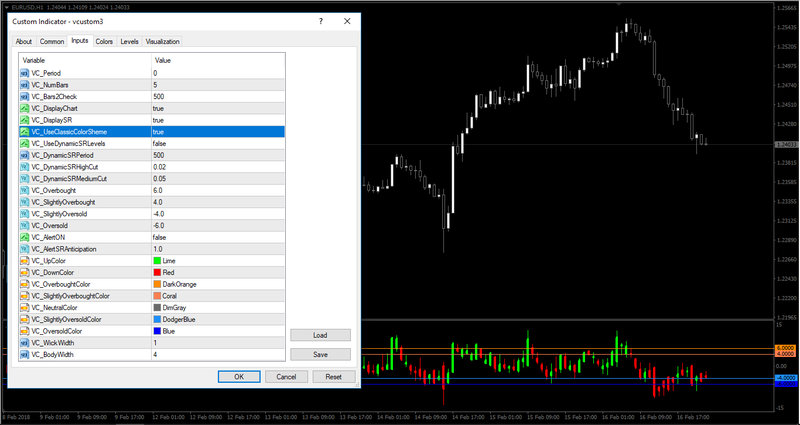This screenshot has height=425, width=800.
Task: Switch to the Common tab
Action: coord(52,42)
